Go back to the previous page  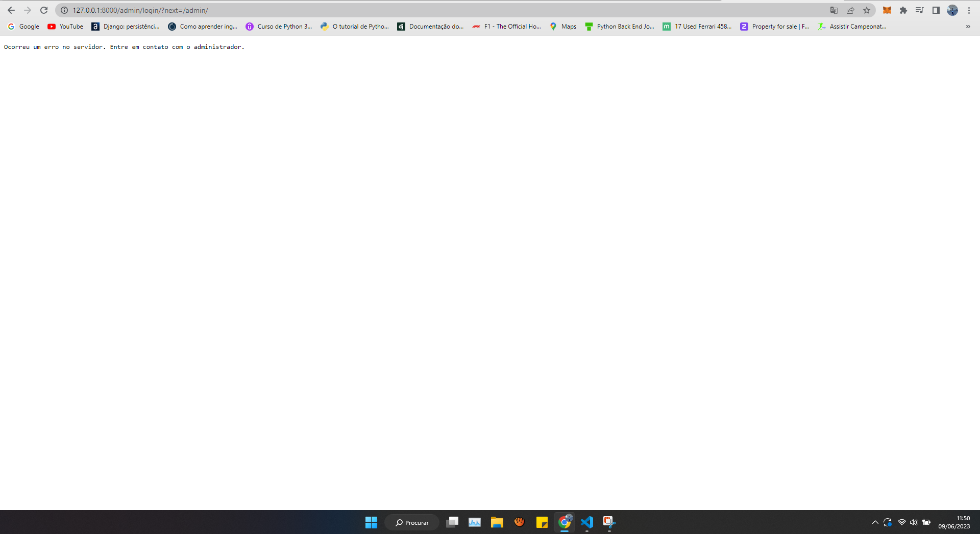click(11, 10)
